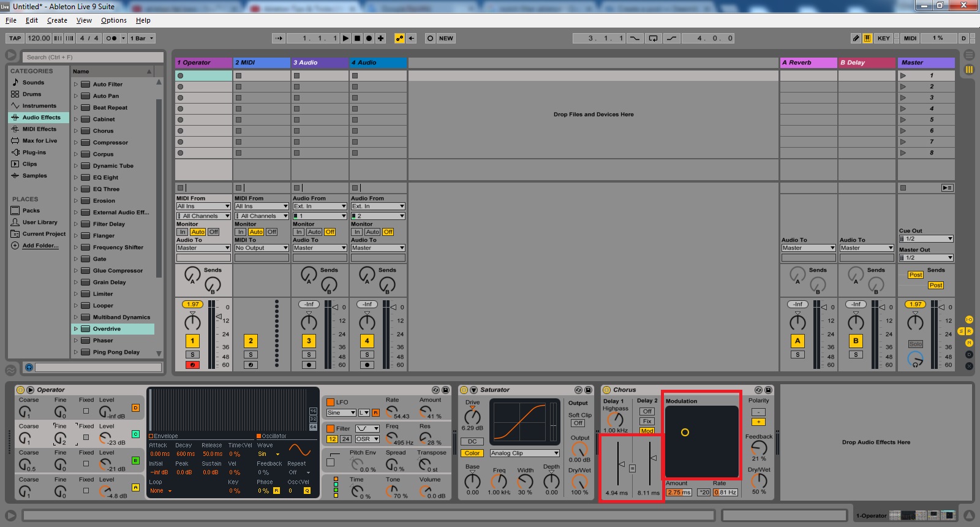Open track 1 MIDI From All Ins dropdown
This screenshot has height=527, width=980.
[203, 206]
